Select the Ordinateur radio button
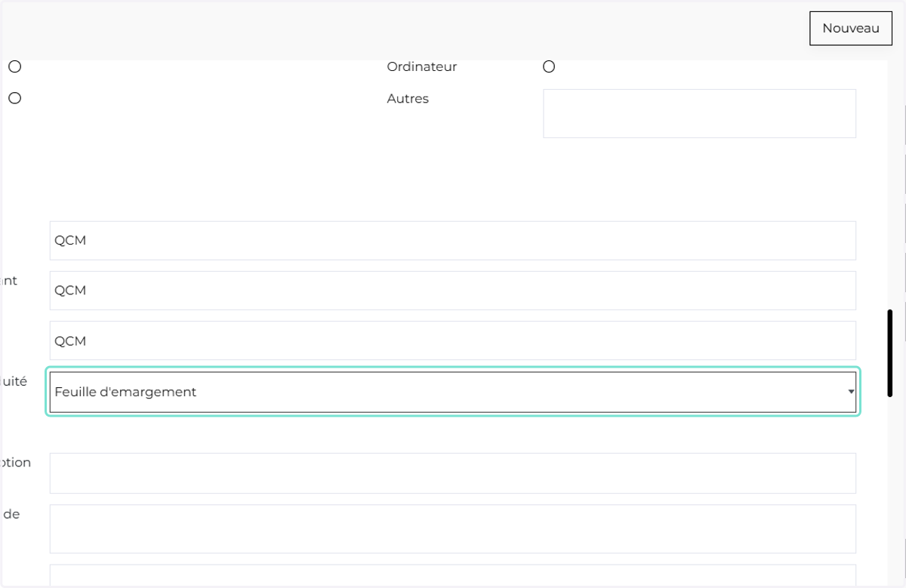The height and width of the screenshot is (588, 906). click(x=549, y=66)
